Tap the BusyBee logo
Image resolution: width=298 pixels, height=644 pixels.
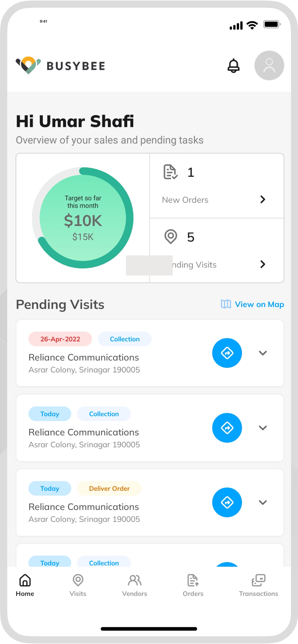point(60,65)
